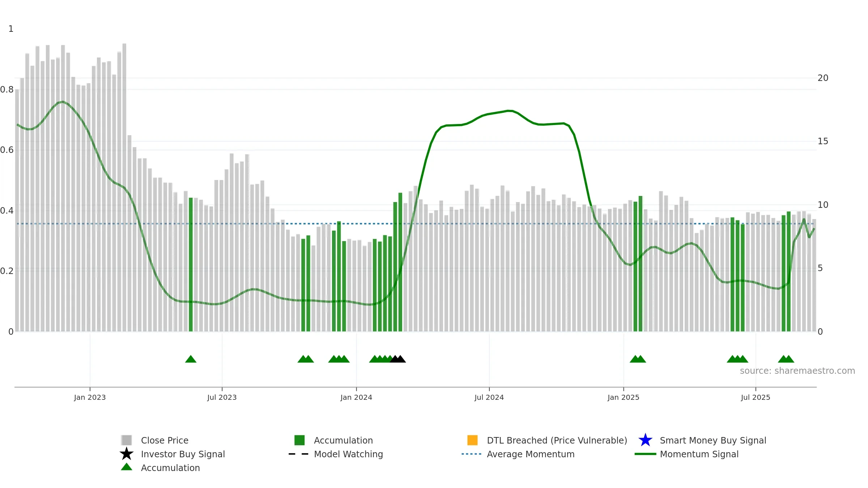This screenshot has width=868, height=488.
Task: Click the green Momentum Signal legend line
Action: coord(645,454)
